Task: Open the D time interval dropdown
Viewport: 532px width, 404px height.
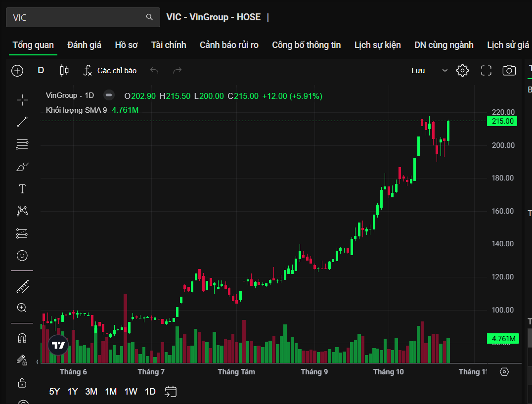Action: pos(41,70)
